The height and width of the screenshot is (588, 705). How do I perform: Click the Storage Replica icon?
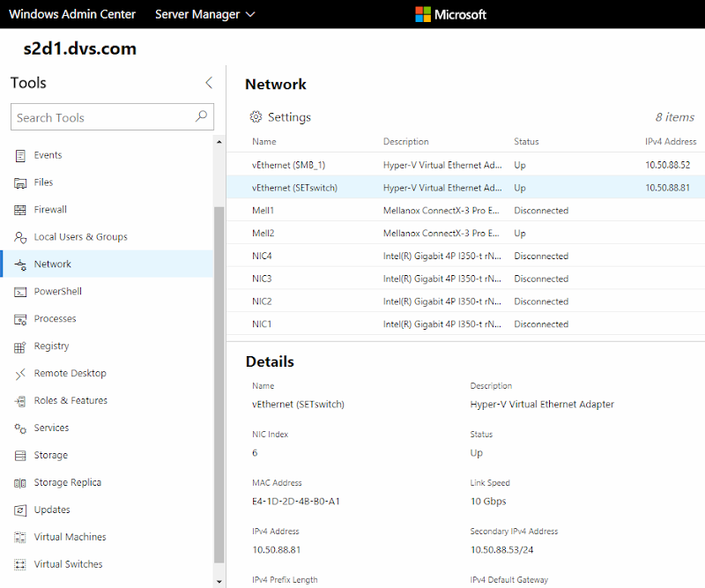click(x=20, y=483)
